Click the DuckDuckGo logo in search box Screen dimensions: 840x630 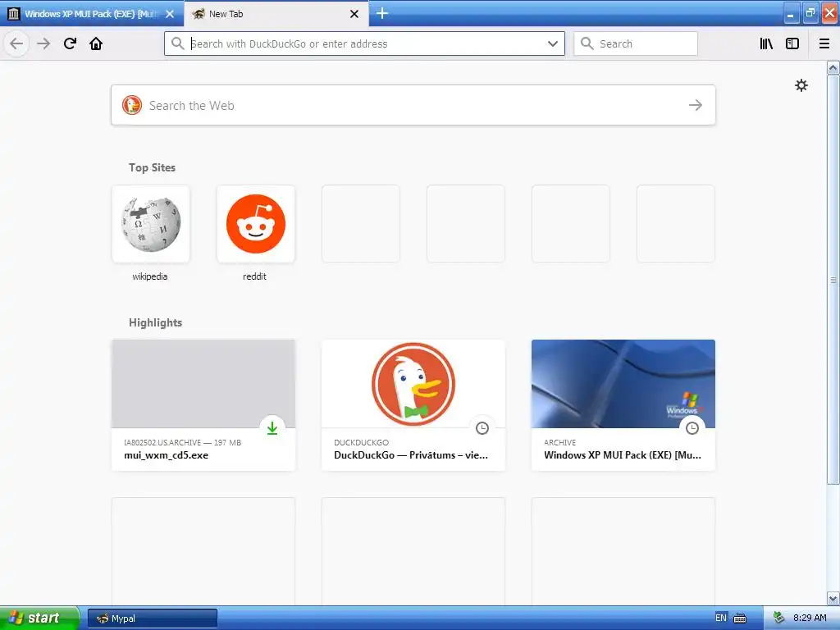(x=132, y=105)
